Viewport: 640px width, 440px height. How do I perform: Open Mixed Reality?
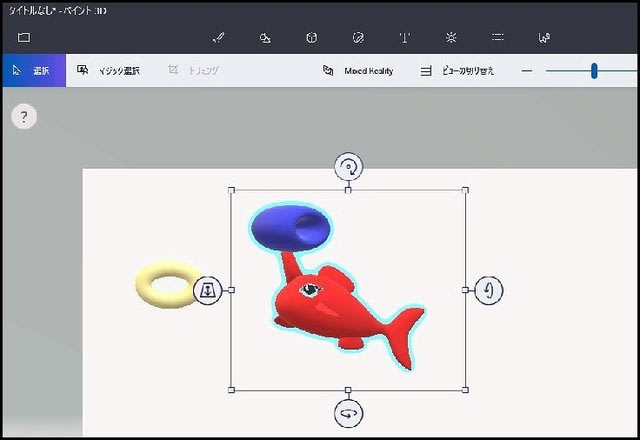pos(358,71)
